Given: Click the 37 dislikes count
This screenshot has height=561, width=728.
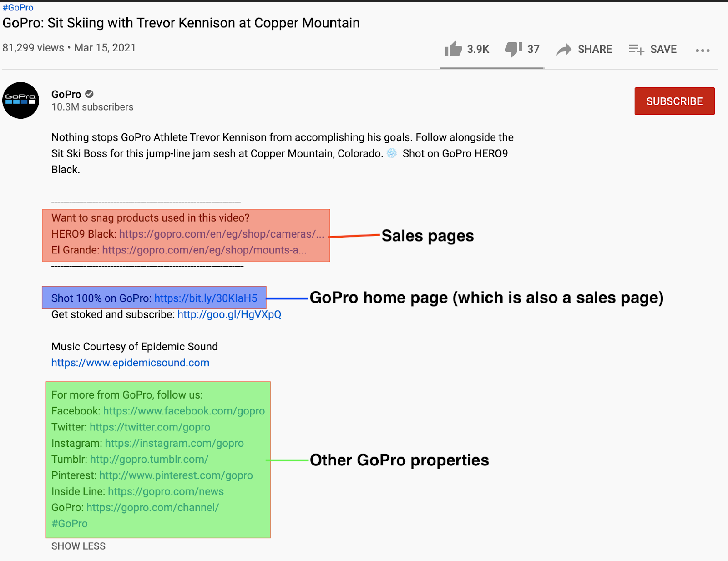Looking at the screenshot, I should point(533,49).
